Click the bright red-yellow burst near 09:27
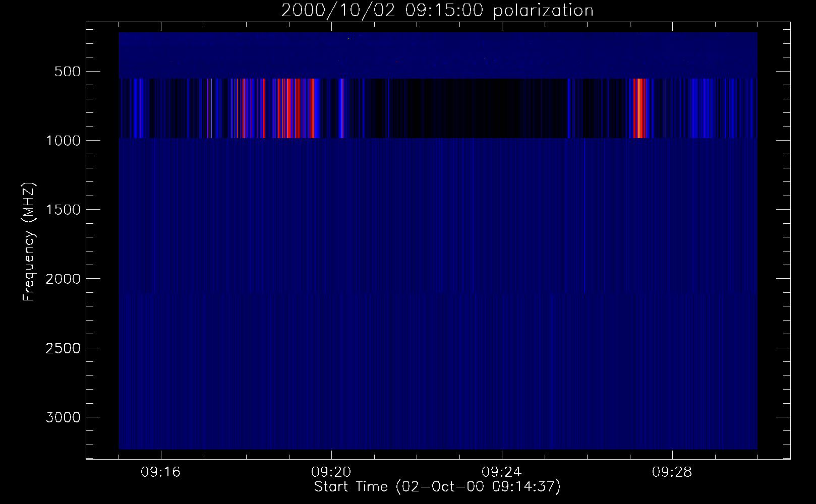The image size is (816, 504). tap(639, 108)
